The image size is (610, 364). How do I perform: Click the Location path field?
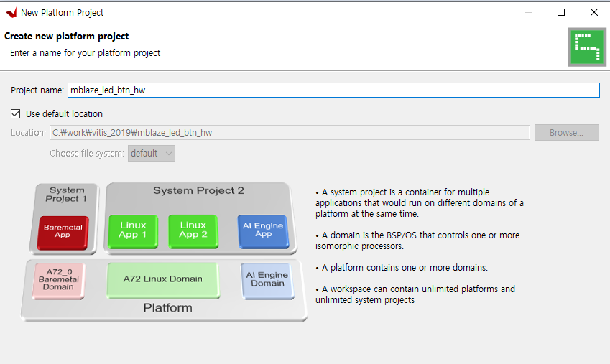coord(290,133)
